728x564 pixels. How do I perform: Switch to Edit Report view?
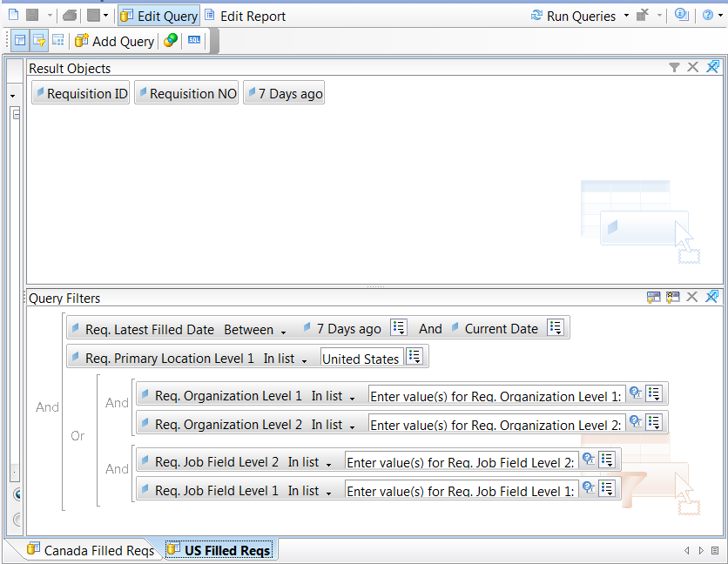tap(246, 16)
